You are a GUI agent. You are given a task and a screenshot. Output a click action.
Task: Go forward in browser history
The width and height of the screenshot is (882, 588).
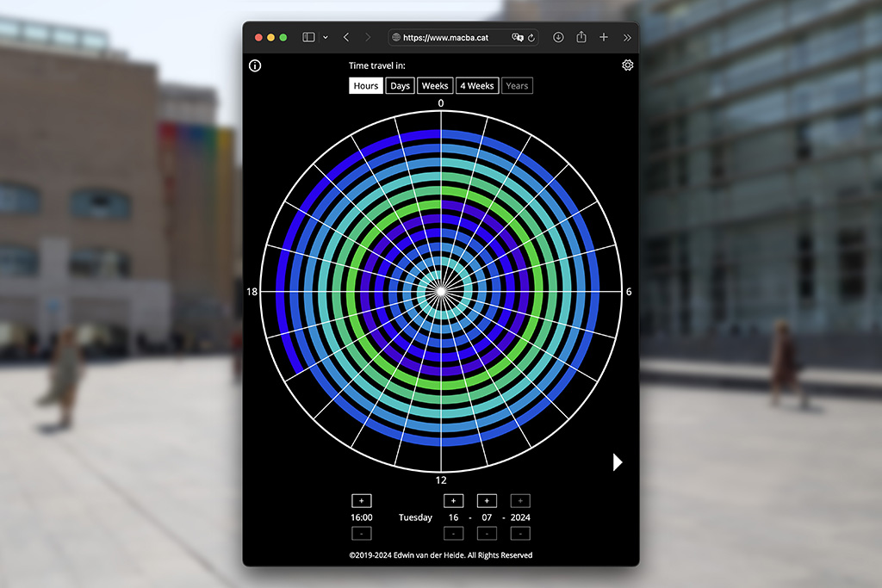pos(368,37)
